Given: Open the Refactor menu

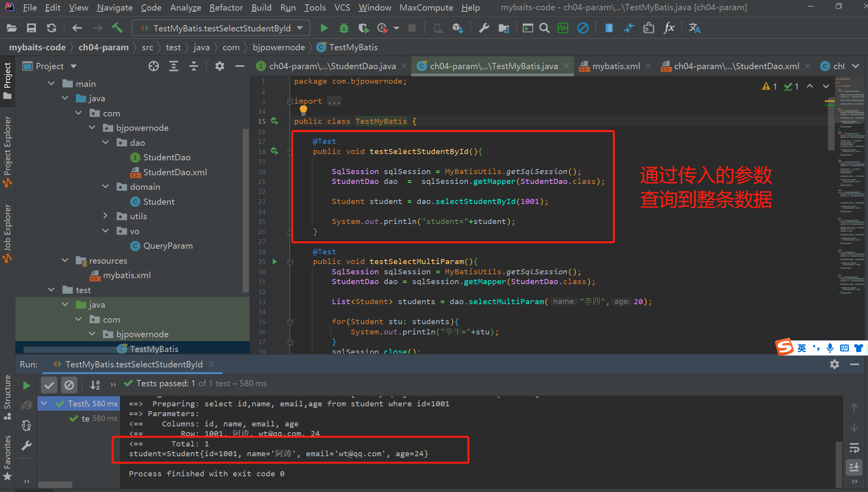Looking at the screenshot, I should pos(226,7).
